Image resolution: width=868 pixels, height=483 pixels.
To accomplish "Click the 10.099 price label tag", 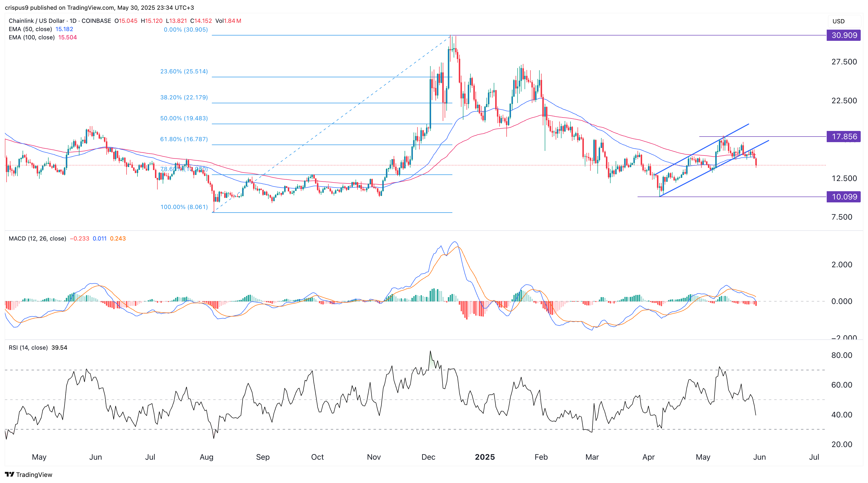I will tap(843, 197).
